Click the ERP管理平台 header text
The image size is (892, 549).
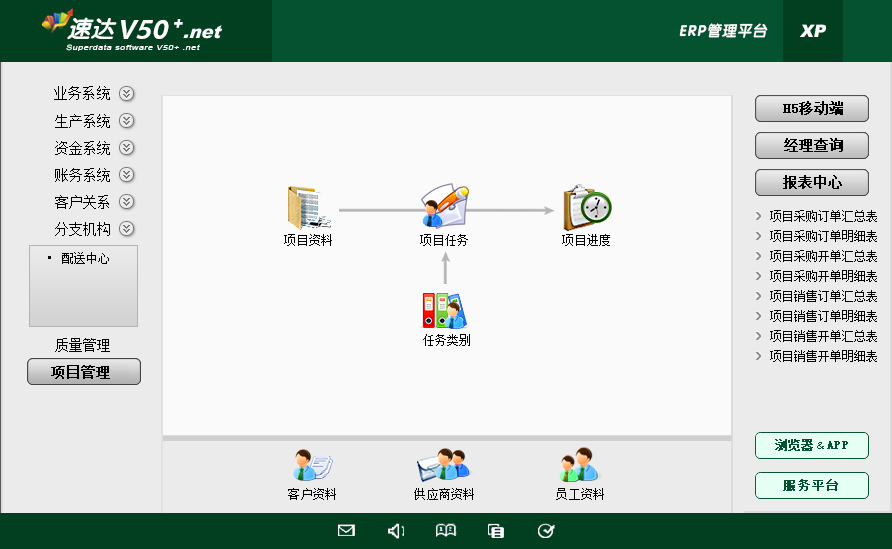coord(723,31)
